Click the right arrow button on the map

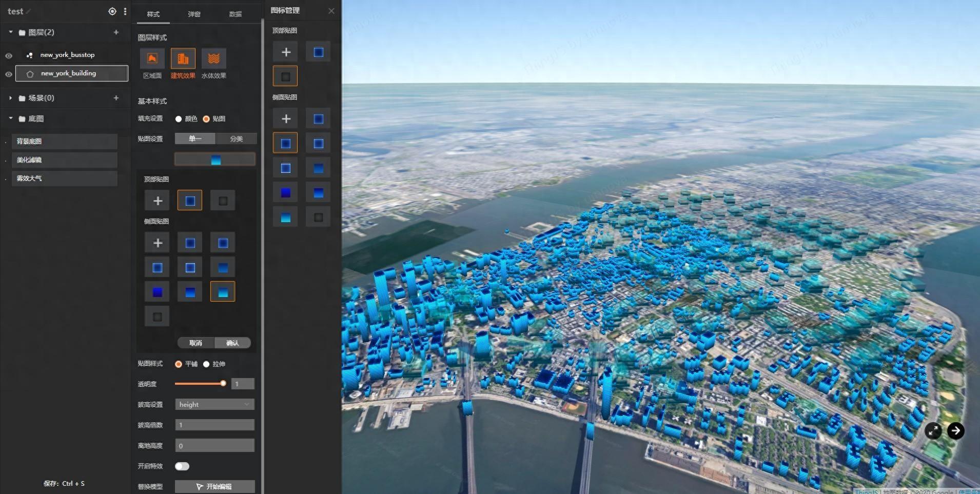[955, 431]
